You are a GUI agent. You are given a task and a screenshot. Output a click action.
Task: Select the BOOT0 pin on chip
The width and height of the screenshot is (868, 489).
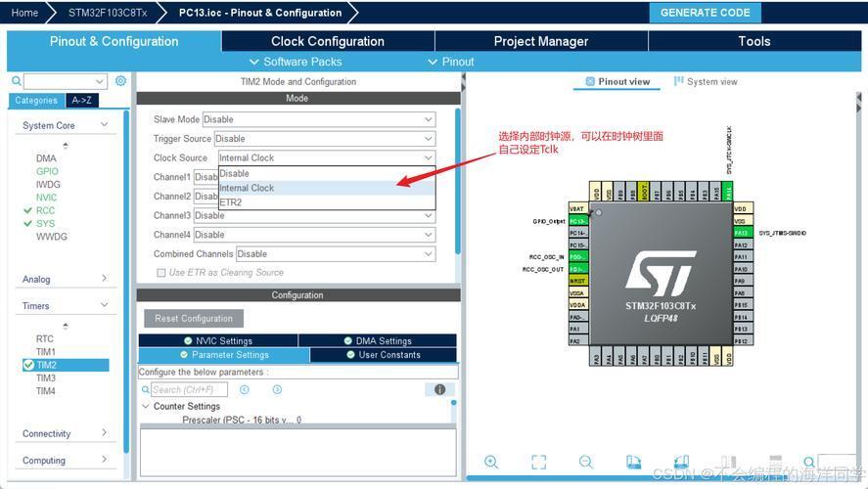click(x=643, y=191)
